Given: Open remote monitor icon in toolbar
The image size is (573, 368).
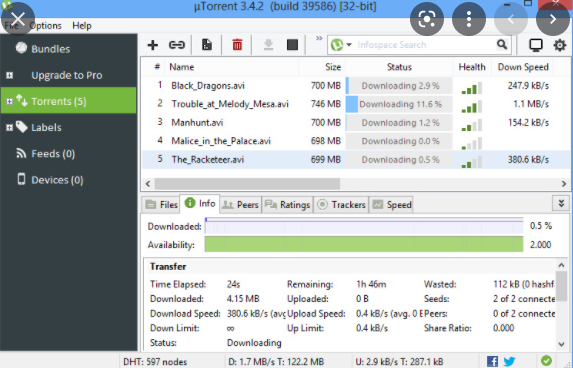Looking at the screenshot, I should tap(536, 45).
